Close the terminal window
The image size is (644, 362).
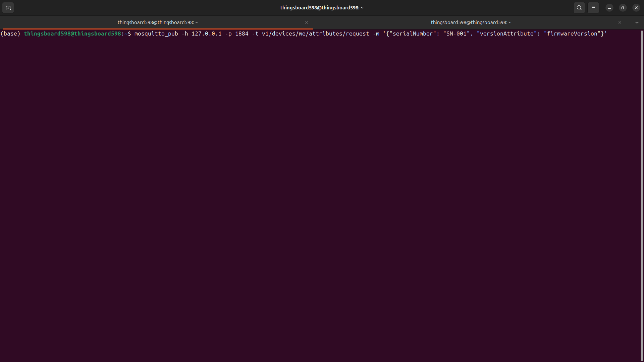pos(636,8)
